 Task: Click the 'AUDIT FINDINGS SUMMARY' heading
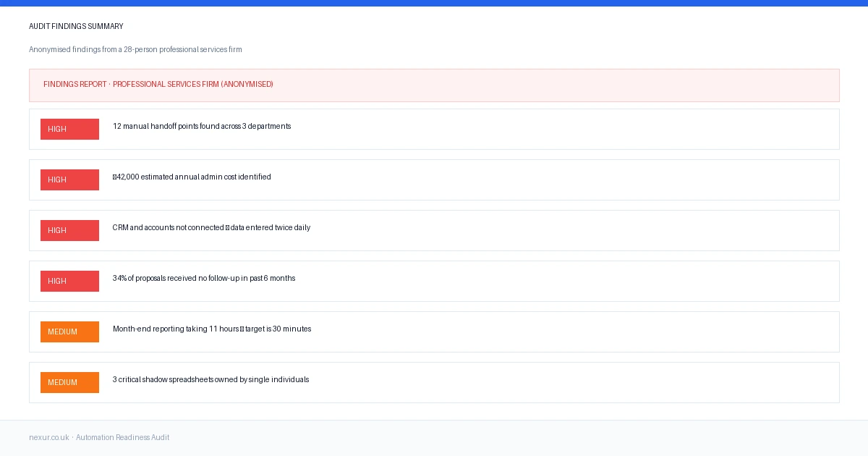76,27
